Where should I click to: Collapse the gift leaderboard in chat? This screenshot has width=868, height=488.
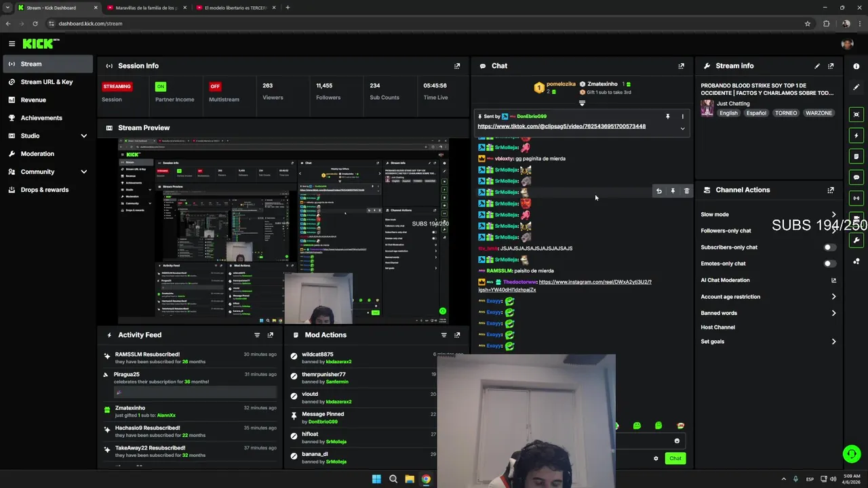tap(582, 103)
